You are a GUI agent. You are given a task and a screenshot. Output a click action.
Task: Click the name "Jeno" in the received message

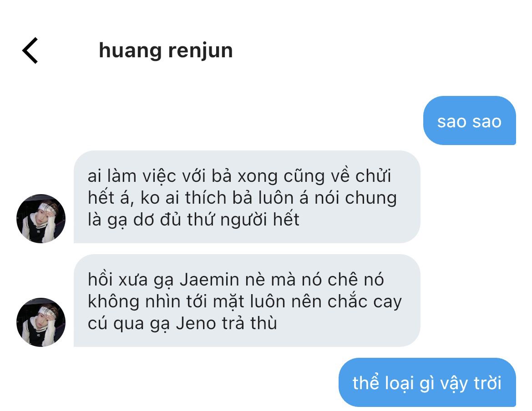pyautogui.click(x=196, y=323)
